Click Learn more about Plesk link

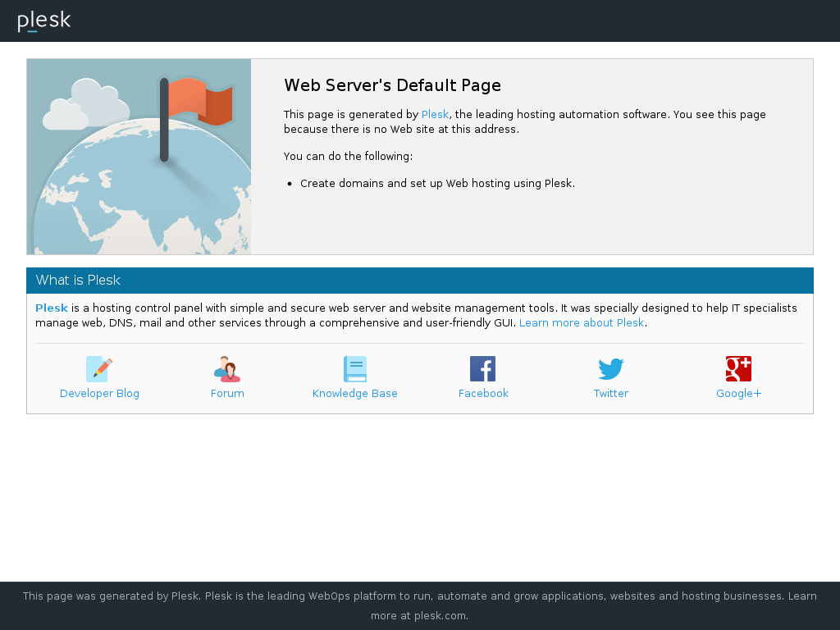point(582,323)
